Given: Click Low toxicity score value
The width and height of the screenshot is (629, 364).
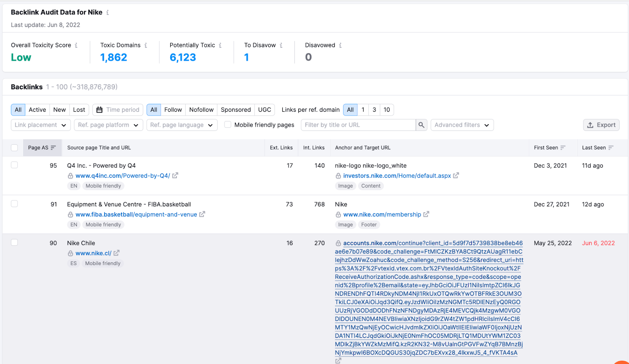Looking at the screenshot, I should 21,57.
